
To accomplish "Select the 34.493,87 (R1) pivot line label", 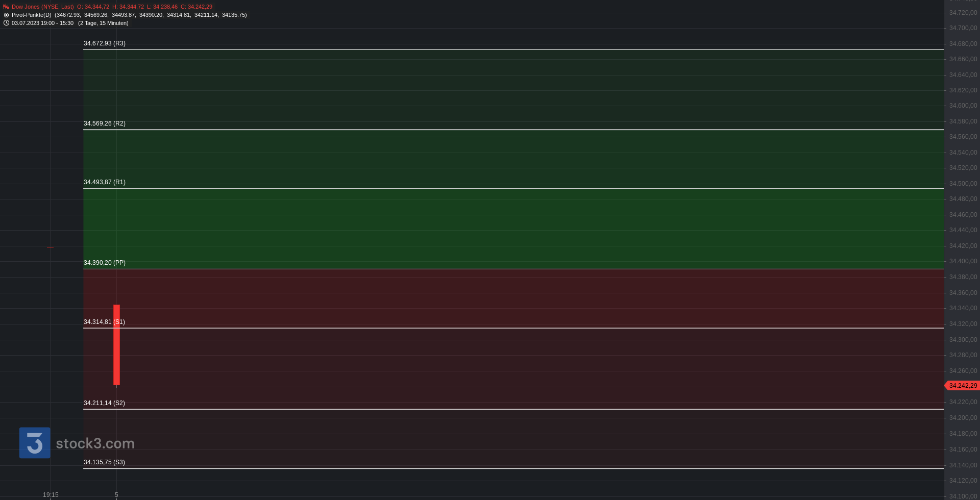I will click(x=105, y=183).
